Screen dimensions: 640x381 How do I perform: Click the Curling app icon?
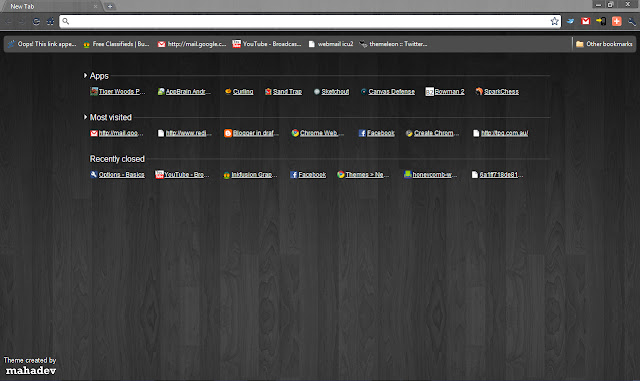(228, 91)
